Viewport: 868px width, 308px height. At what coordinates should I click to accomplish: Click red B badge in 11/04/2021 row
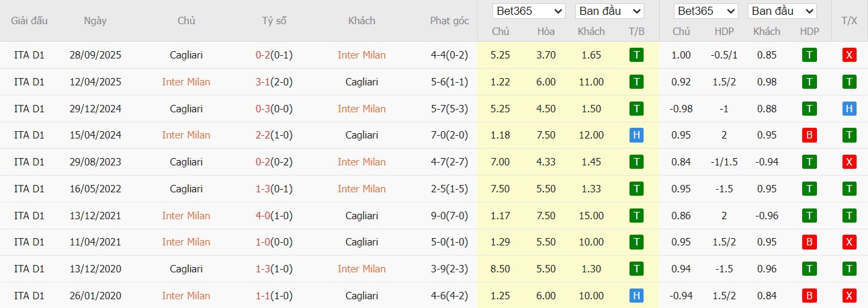click(810, 242)
